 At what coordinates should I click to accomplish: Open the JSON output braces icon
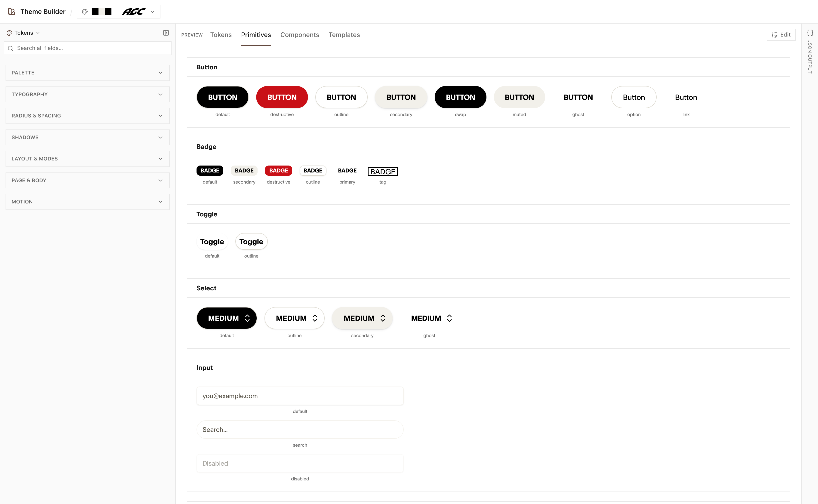point(810,33)
